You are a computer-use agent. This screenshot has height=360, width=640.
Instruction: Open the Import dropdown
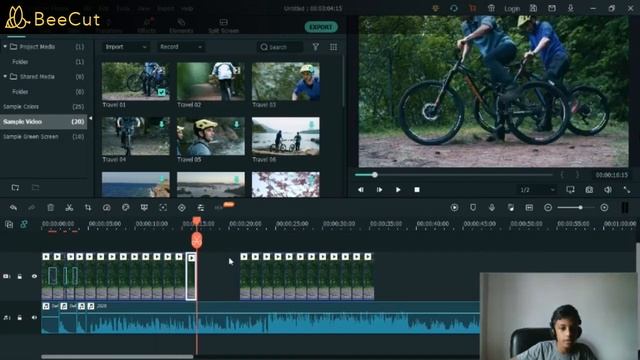pos(126,47)
